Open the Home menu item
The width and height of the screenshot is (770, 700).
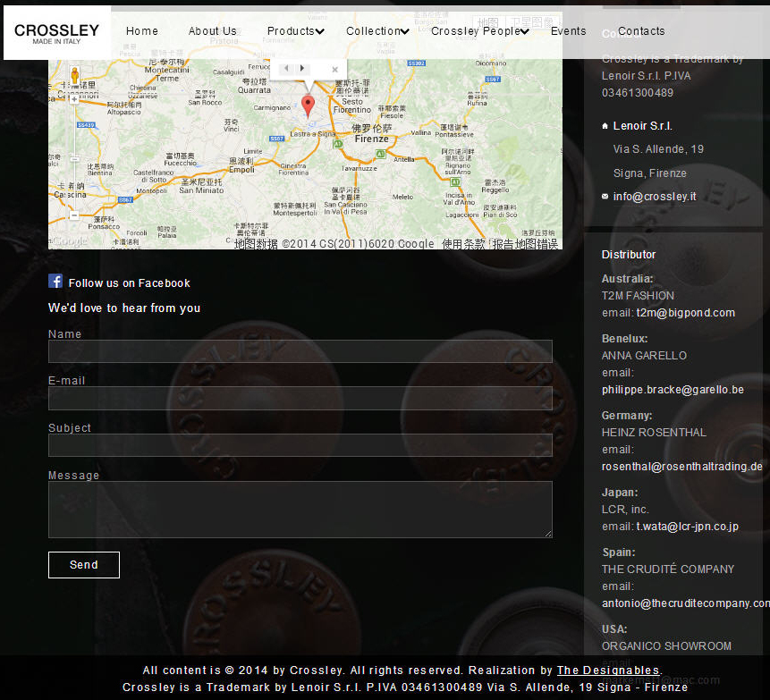pos(142,31)
